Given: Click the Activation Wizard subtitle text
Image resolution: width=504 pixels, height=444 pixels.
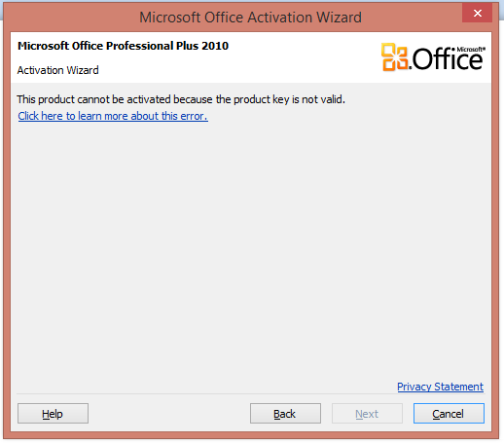Looking at the screenshot, I should [57, 70].
